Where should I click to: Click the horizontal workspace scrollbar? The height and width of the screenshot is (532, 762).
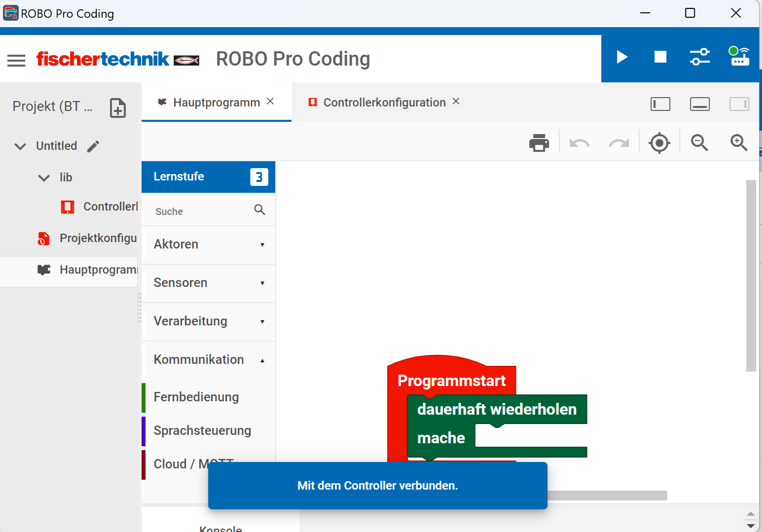tap(607, 496)
